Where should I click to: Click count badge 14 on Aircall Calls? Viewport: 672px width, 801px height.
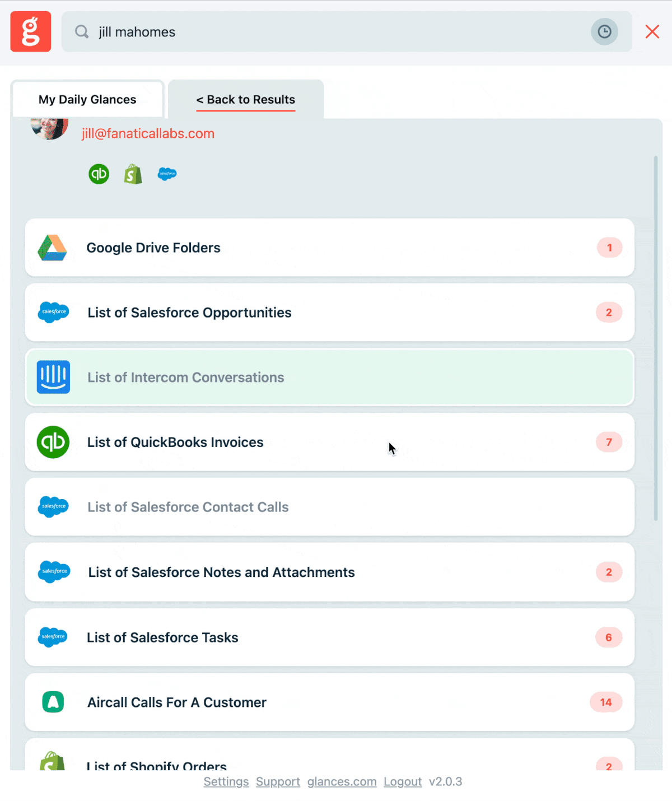(x=606, y=702)
